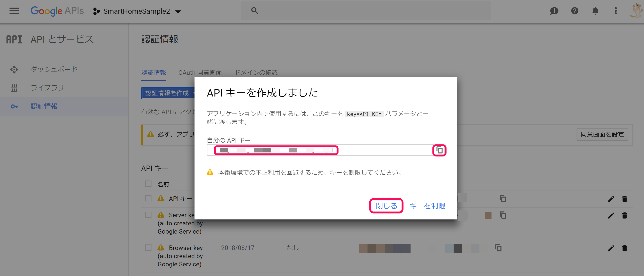Select ライブラリ in the sidebar
The height and width of the screenshot is (276, 644).
[x=47, y=88]
